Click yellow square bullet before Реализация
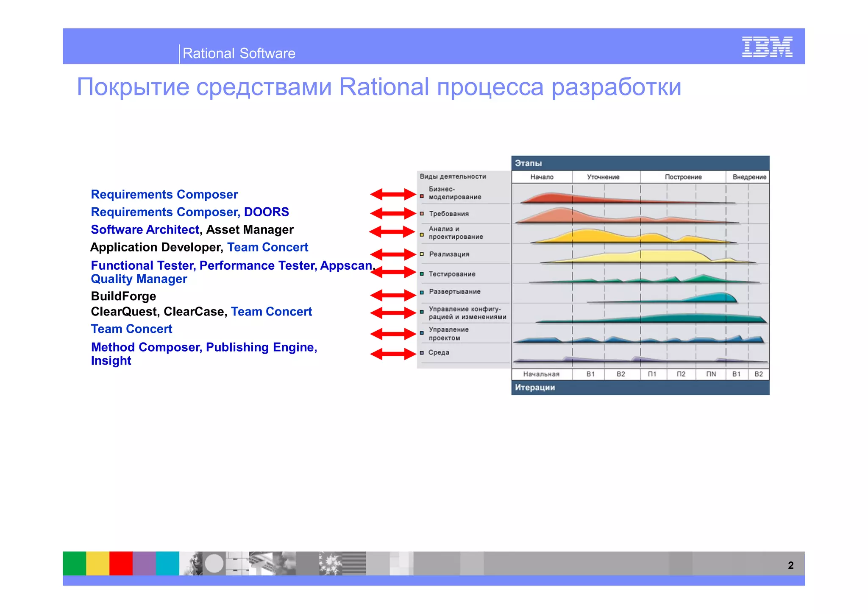This screenshot has width=868, height=614. [422, 254]
